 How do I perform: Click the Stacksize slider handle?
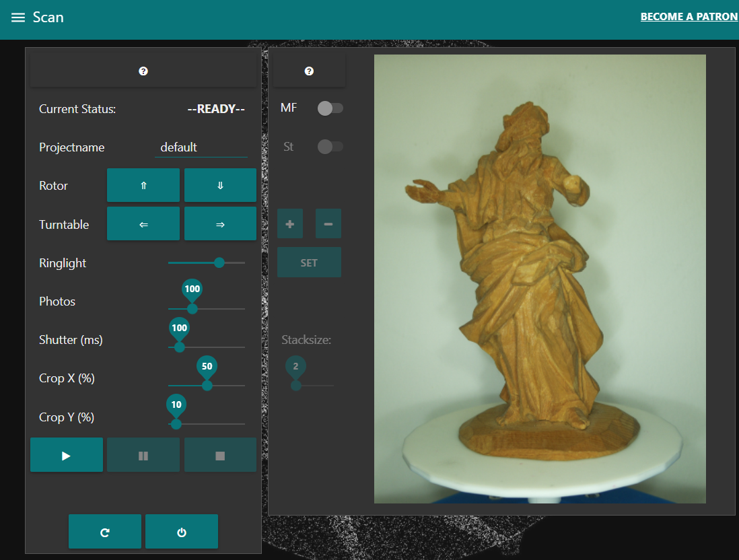point(296,386)
